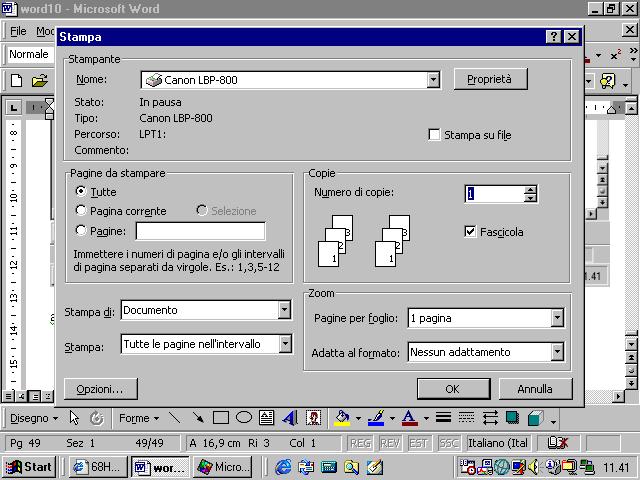Toggle REV indicator in status bar
640x480 pixels.
[390, 443]
